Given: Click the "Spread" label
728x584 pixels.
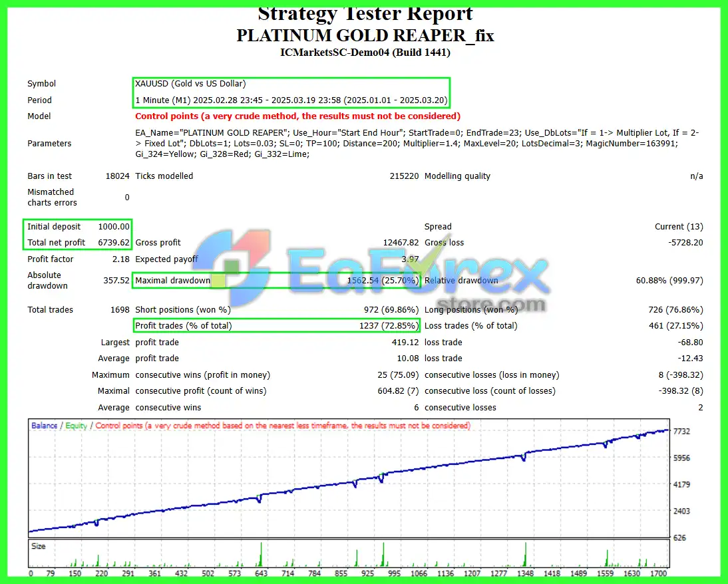Looking at the screenshot, I should (438, 227).
